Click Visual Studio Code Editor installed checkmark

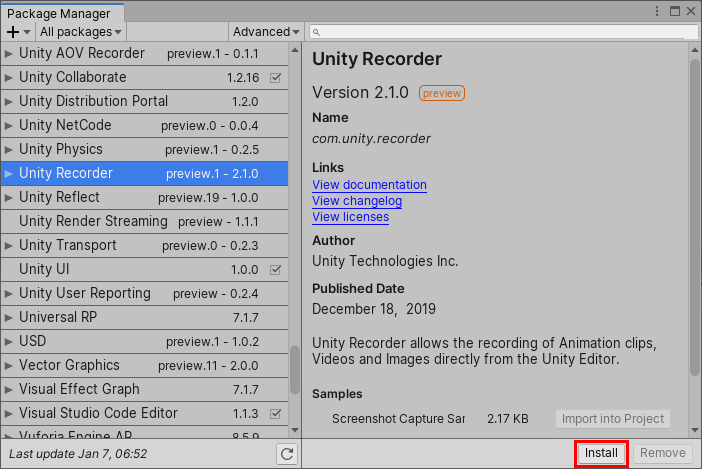coord(275,414)
